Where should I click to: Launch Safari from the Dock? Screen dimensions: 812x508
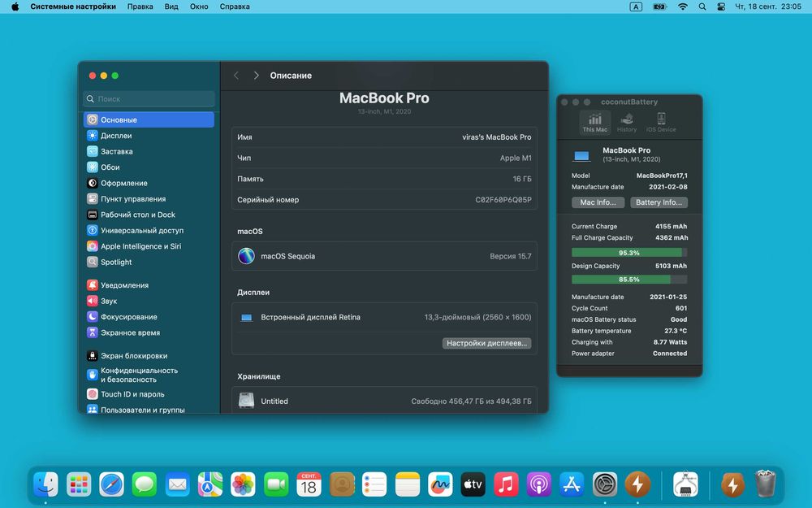(x=111, y=485)
